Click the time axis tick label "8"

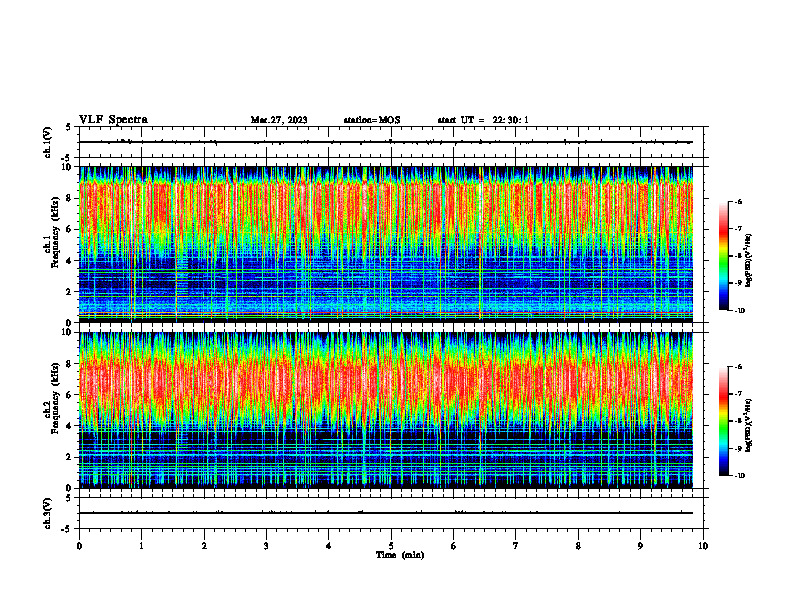pyautogui.click(x=578, y=546)
